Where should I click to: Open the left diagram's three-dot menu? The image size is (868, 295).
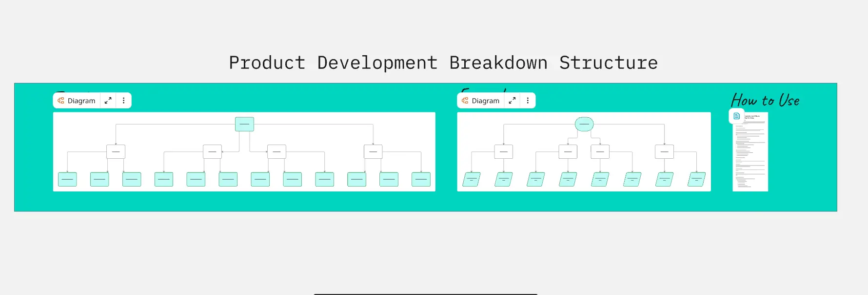(123, 101)
